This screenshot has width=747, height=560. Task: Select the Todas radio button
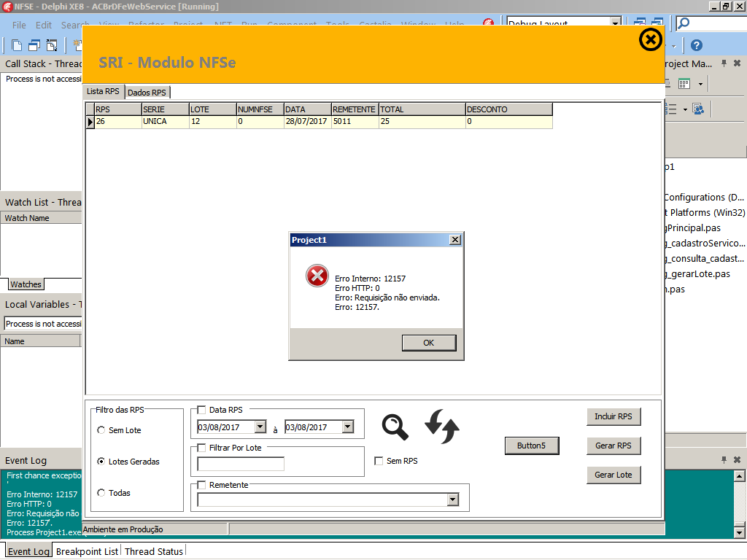pyautogui.click(x=101, y=493)
